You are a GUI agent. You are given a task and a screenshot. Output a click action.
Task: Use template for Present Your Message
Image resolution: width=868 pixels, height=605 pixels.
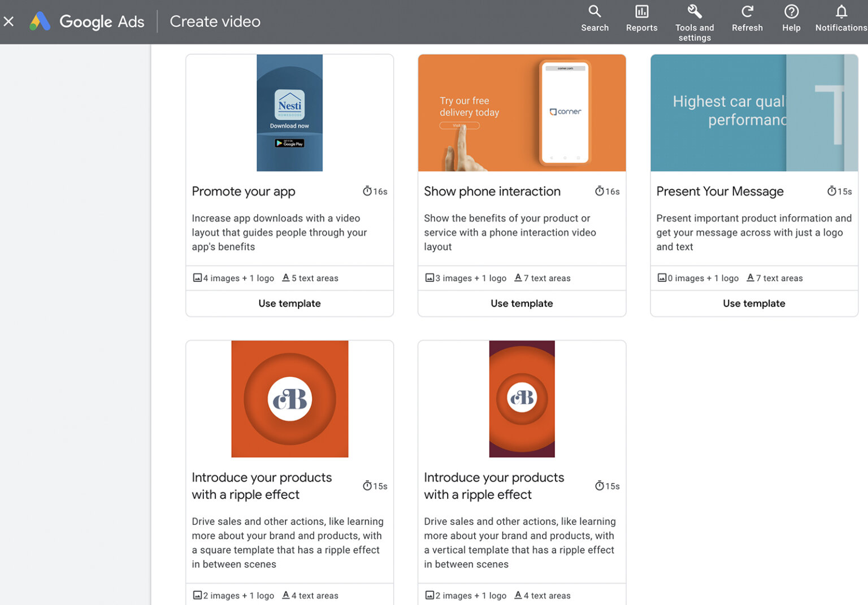[x=754, y=303]
